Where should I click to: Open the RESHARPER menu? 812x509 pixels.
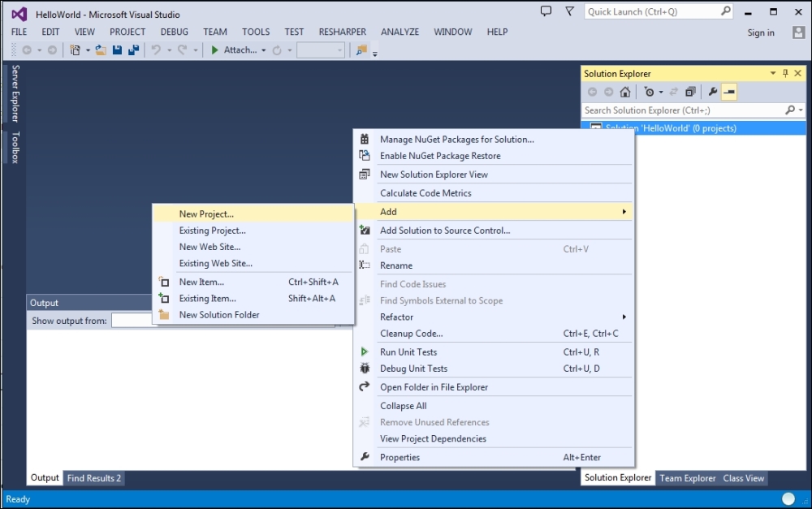pos(342,32)
